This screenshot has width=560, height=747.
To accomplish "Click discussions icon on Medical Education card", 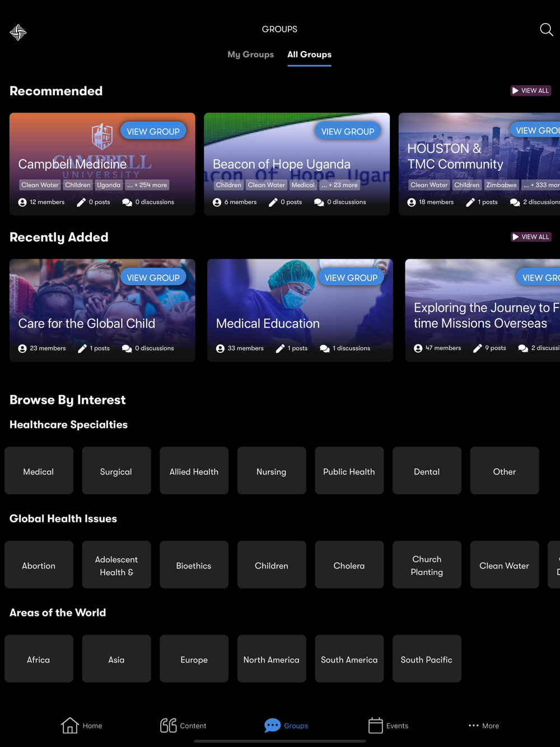I will click(325, 348).
